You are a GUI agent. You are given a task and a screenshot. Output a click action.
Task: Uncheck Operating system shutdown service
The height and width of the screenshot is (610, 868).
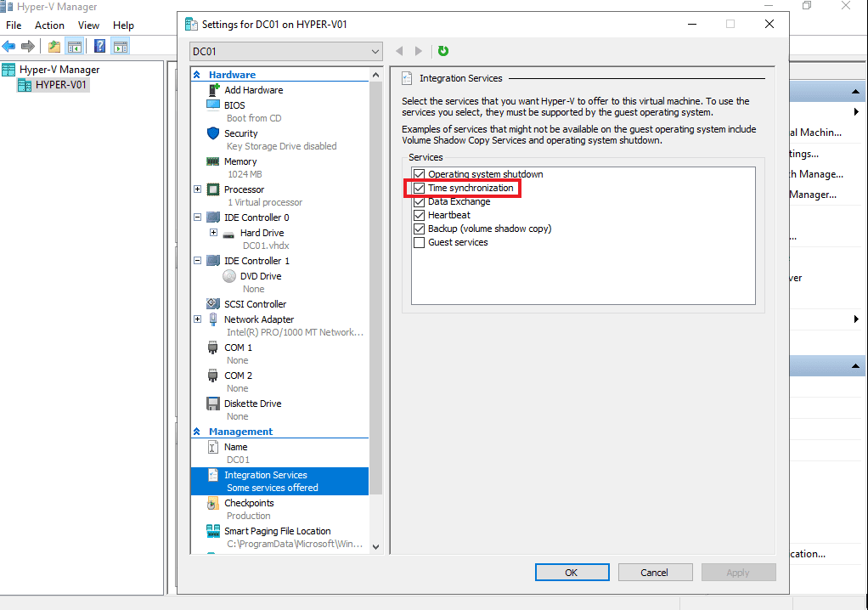pos(419,174)
